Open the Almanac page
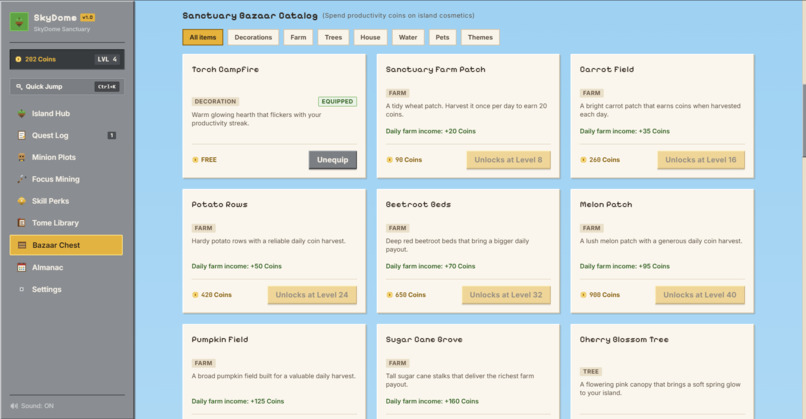This screenshot has width=806, height=419. [x=66, y=267]
